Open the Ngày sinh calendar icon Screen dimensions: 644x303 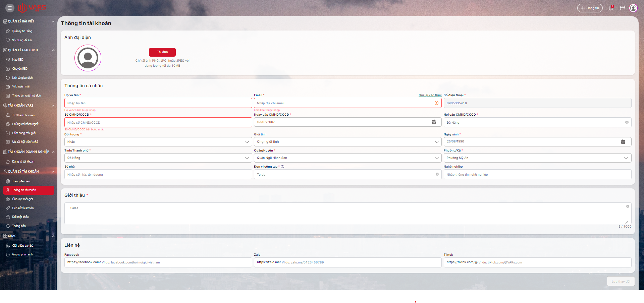623,142
